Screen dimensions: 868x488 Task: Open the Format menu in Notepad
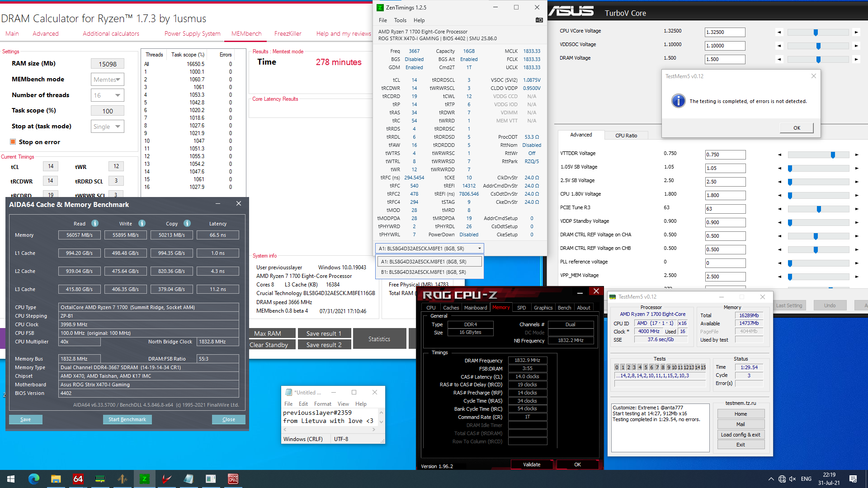[322, 404]
